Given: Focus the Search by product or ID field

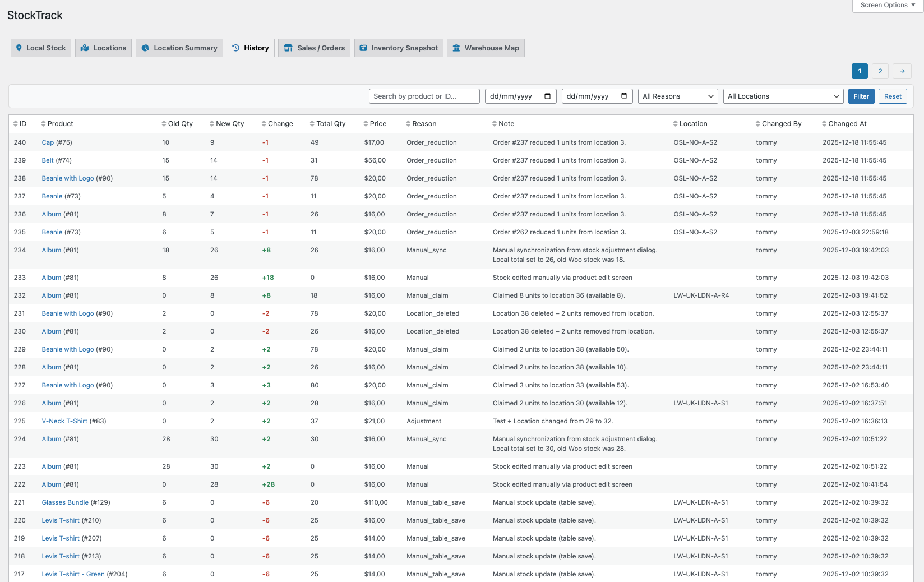Looking at the screenshot, I should point(424,96).
